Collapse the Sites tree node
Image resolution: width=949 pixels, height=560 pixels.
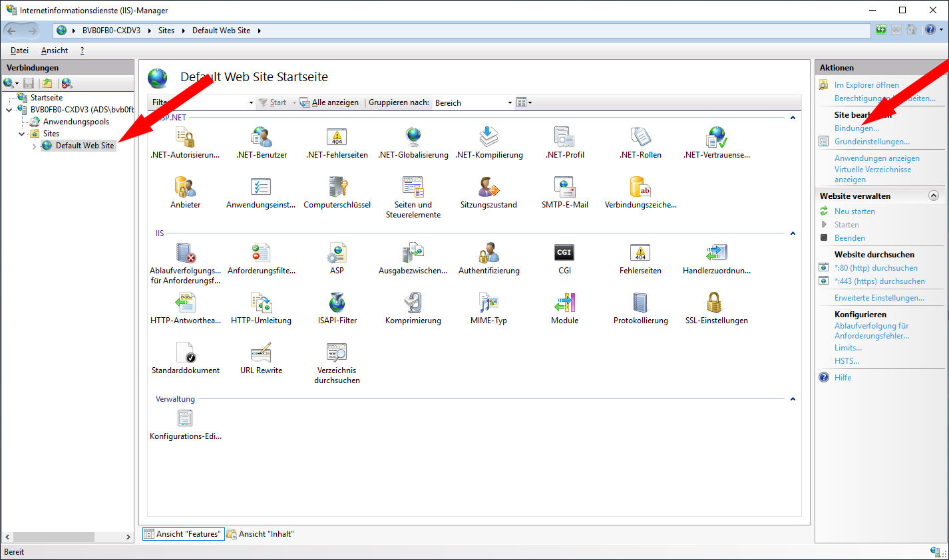coord(22,134)
